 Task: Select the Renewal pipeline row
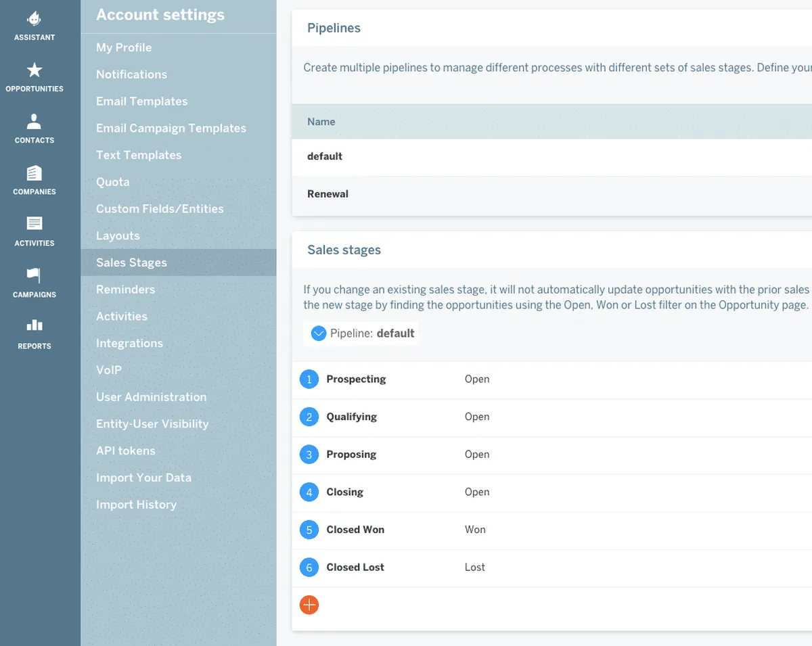pyautogui.click(x=328, y=194)
